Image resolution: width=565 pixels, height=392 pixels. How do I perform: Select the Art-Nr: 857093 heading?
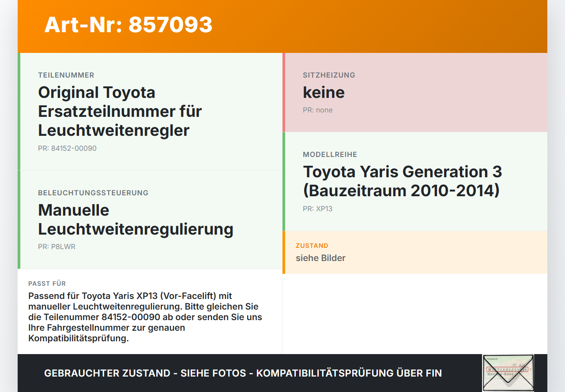click(128, 25)
